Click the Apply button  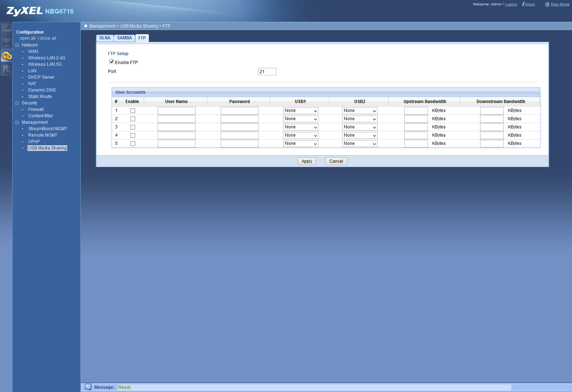[307, 161]
